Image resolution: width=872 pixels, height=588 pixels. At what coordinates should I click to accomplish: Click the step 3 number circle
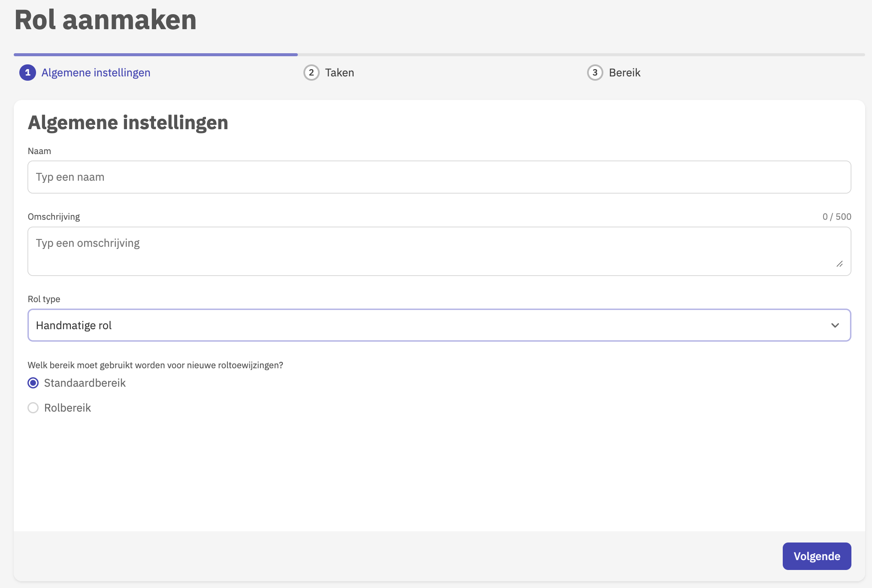595,73
